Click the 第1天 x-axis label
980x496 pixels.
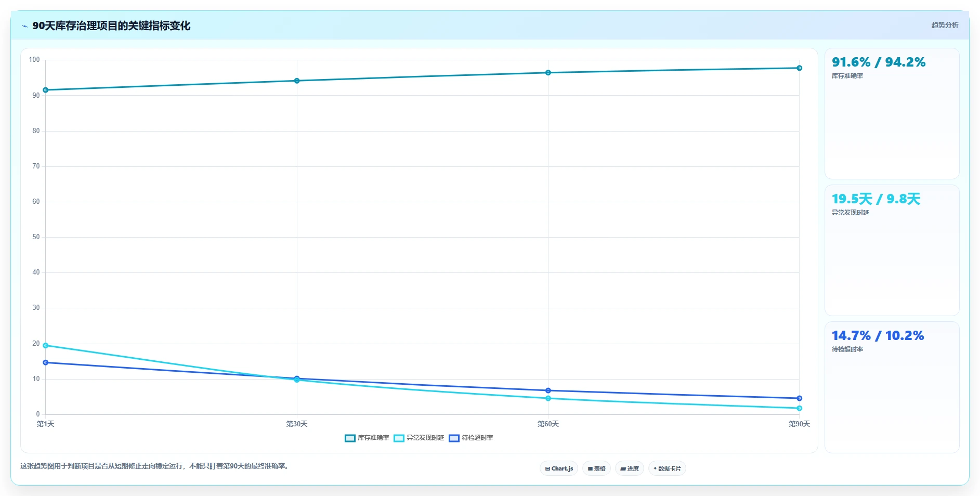click(46, 424)
